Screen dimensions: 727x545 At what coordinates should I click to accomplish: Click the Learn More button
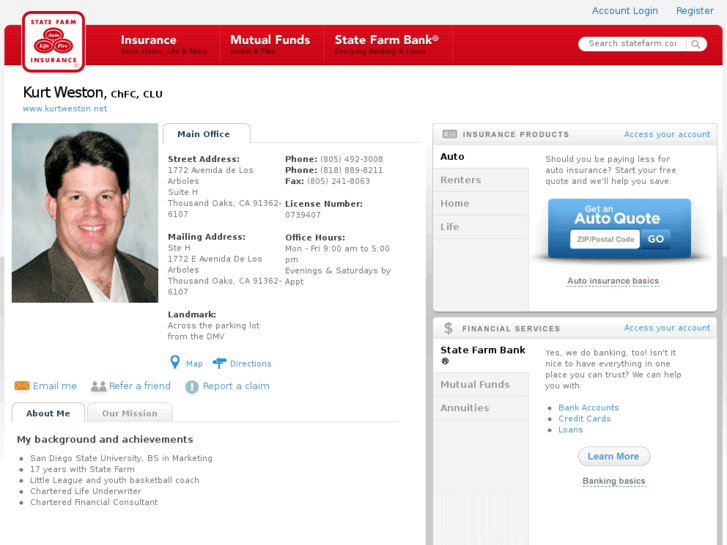pyautogui.click(x=614, y=456)
